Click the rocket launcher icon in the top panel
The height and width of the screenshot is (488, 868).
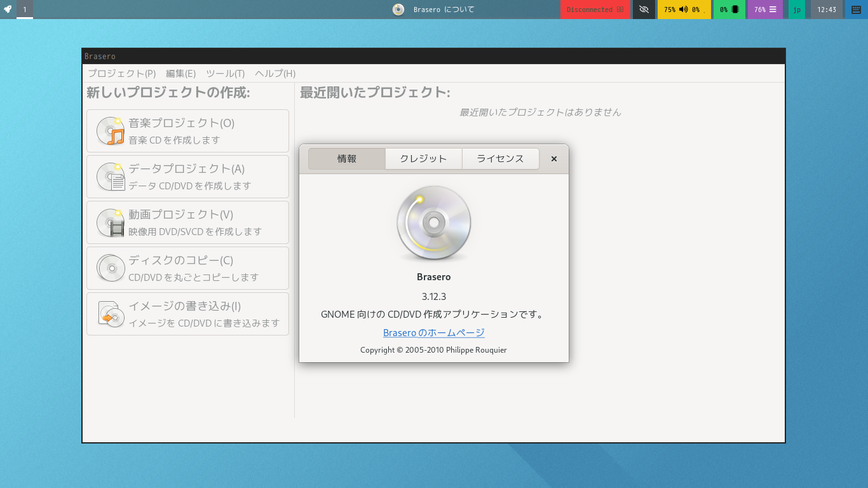pyautogui.click(x=8, y=10)
